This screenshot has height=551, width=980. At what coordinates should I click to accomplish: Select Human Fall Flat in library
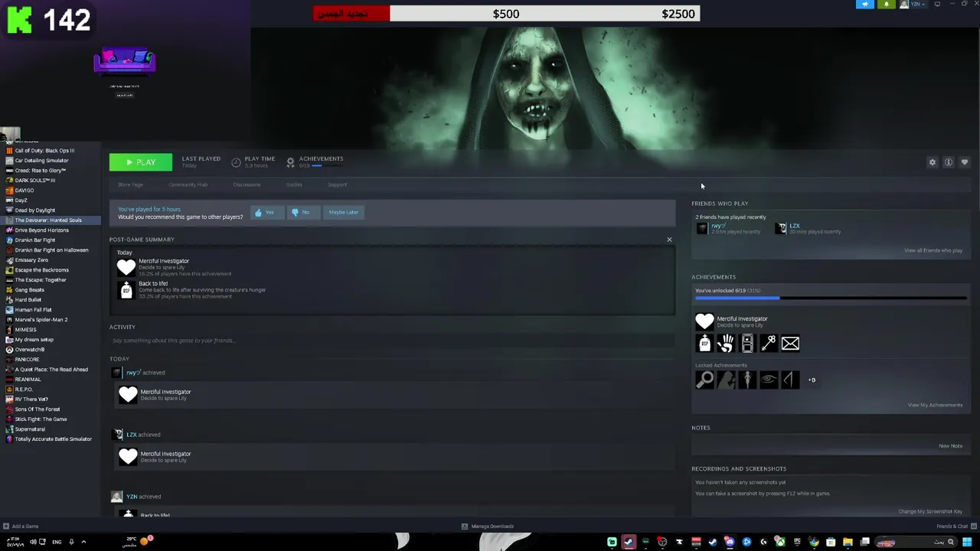point(33,310)
